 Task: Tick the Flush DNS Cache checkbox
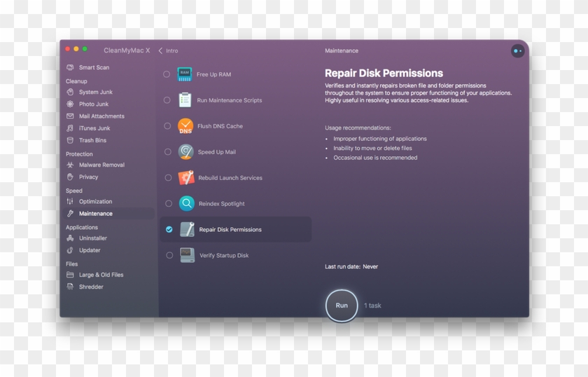167,126
